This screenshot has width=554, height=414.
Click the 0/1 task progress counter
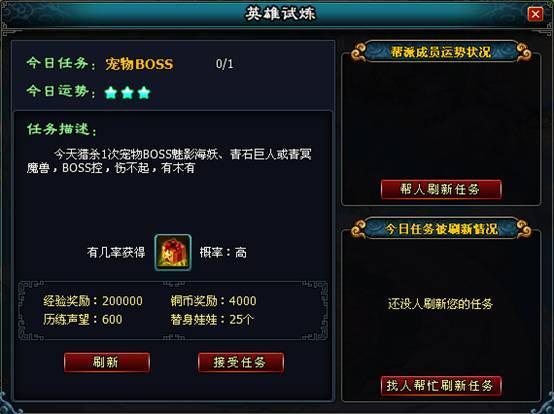coord(224,64)
